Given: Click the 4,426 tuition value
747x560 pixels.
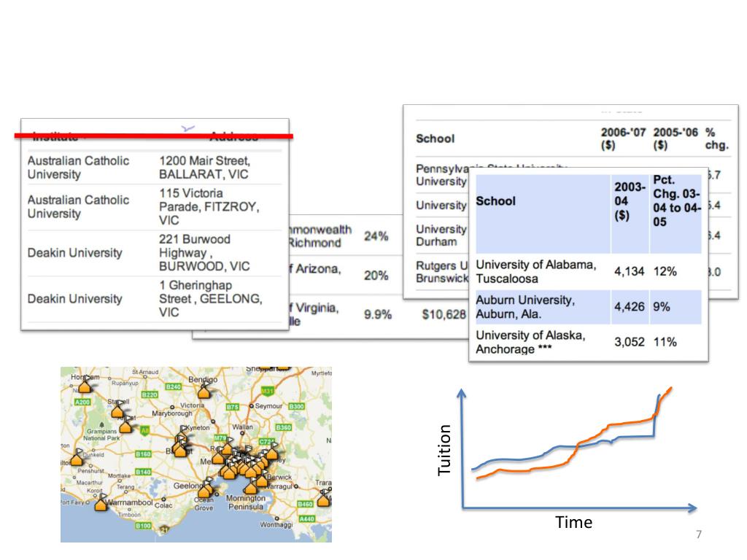Looking at the screenshot, I should [629, 307].
